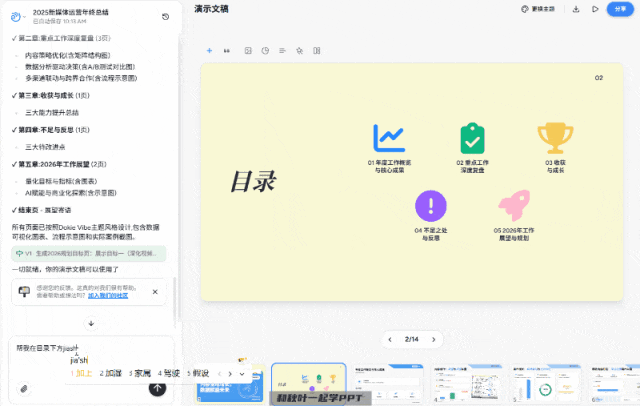The height and width of the screenshot is (406, 640).
Task: Choose IME candidate 1 加上
Action: (81, 373)
